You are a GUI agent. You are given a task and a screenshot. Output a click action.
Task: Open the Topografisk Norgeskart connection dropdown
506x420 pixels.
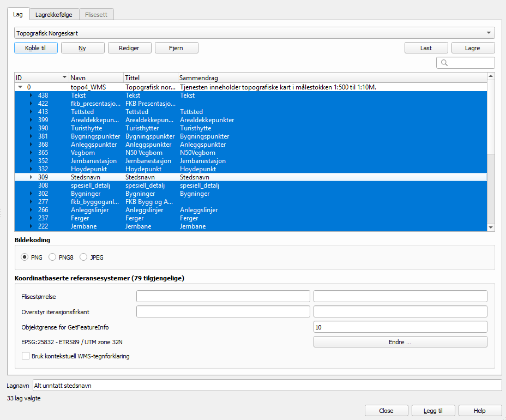[255, 33]
